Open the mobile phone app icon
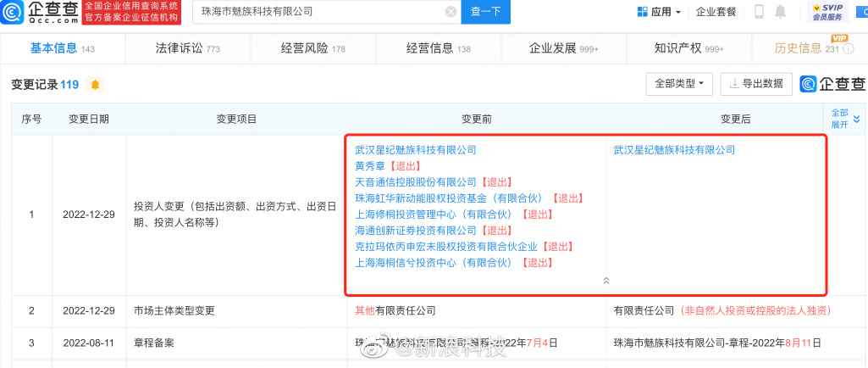Viewport: 868px width, 368px height. pos(759,12)
